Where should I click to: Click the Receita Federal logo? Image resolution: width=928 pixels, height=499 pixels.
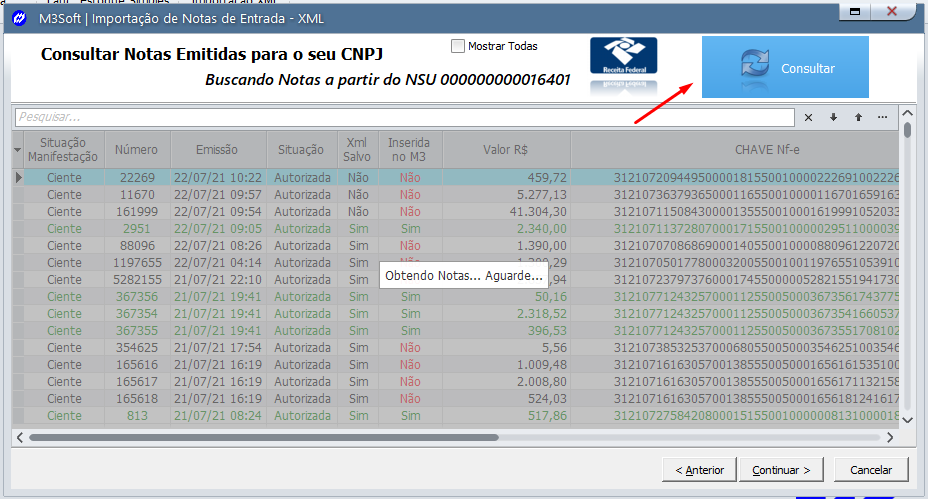point(623,62)
